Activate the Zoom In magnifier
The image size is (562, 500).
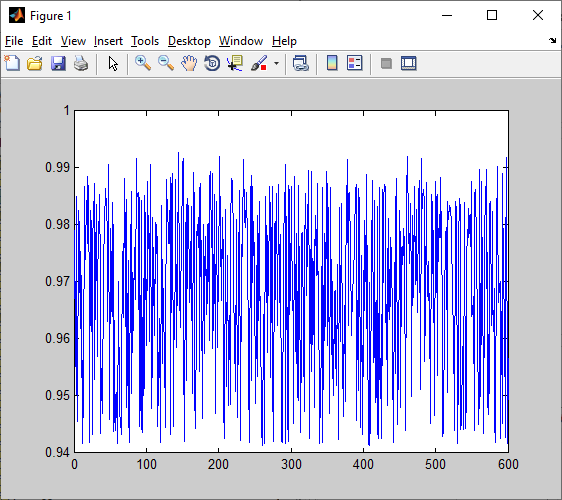pyautogui.click(x=143, y=63)
